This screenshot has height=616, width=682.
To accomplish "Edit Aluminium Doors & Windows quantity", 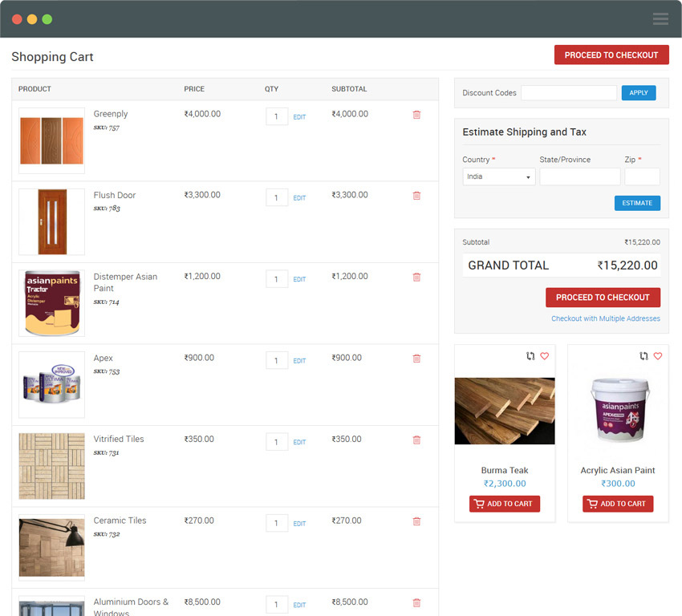I will coord(299,605).
